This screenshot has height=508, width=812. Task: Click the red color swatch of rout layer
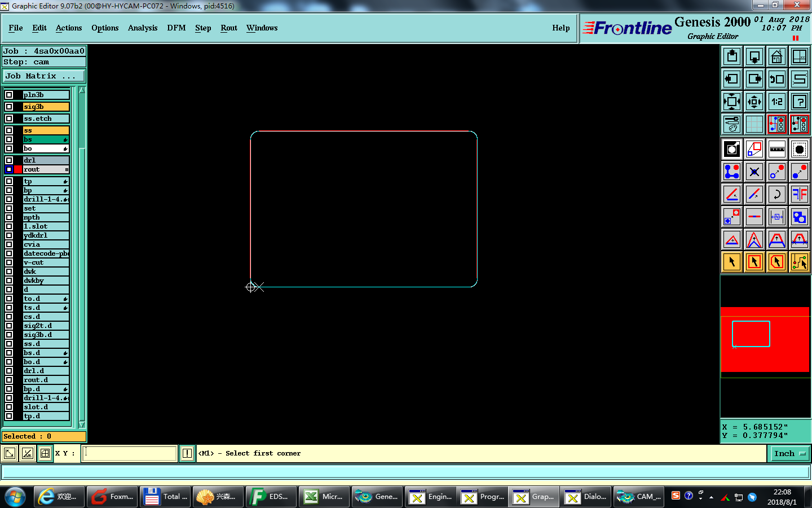[x=18, y=169]
